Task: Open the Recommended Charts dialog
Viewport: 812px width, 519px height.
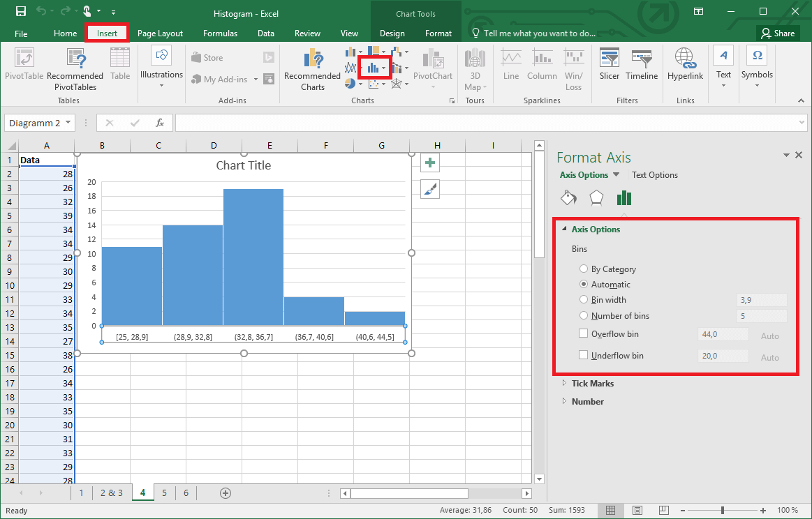Action: (312, 68)
